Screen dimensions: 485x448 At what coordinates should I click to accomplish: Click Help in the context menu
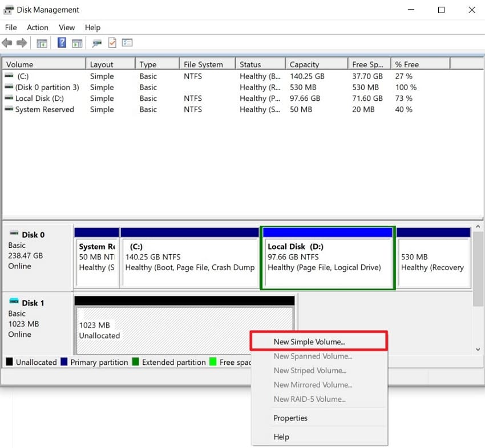pos(281,437)
